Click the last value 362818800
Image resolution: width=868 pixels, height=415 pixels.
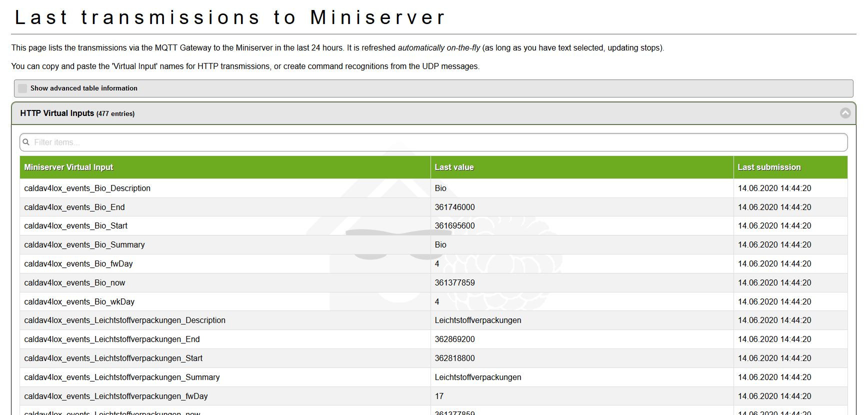click(x=454, y=358)
